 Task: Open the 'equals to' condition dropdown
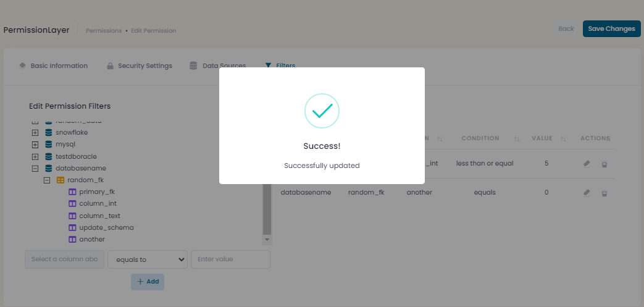click(148, 259)
